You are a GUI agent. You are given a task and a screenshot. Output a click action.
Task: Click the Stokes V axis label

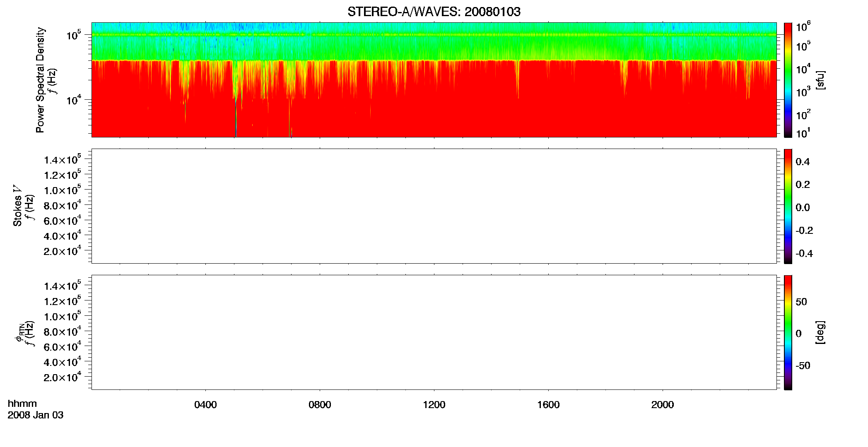[17, 206]
